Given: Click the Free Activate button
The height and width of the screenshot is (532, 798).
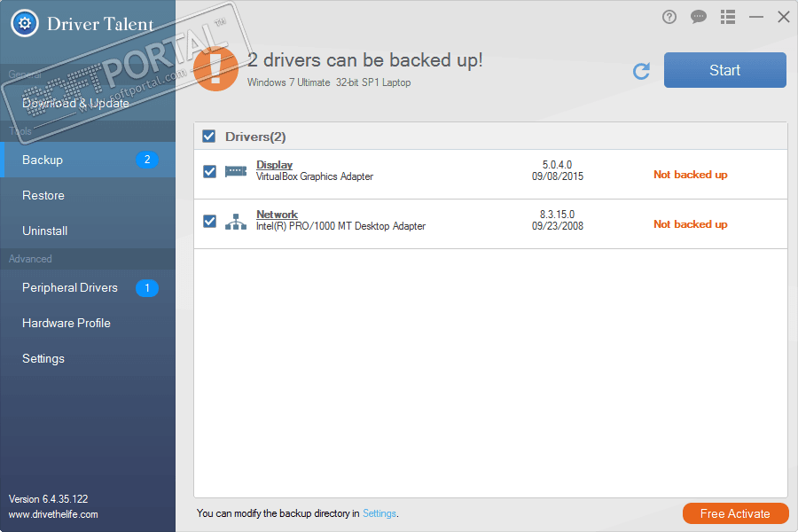Looking at the screenshot, I should point(735,513).
